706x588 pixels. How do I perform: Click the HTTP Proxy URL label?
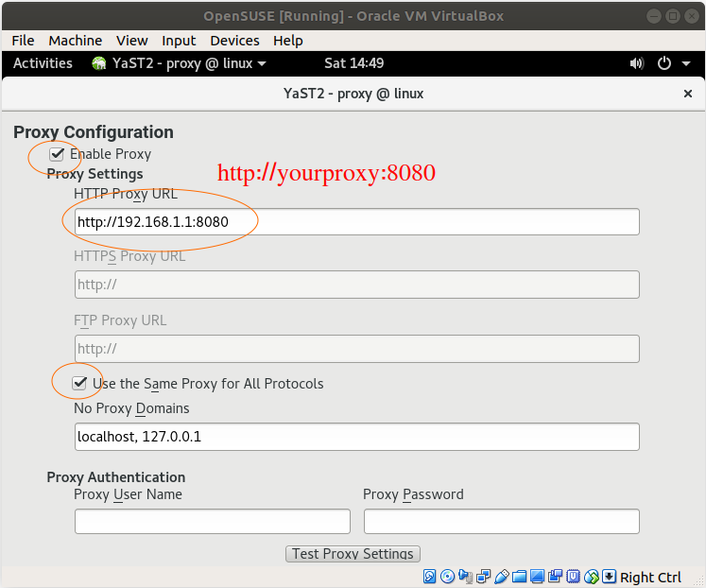[126, 194]
